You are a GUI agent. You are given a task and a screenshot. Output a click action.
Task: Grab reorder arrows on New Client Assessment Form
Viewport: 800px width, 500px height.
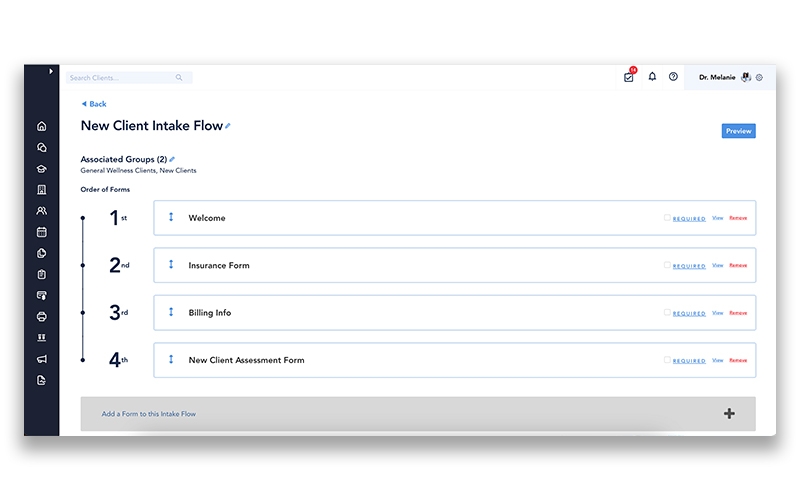(171, 359)
